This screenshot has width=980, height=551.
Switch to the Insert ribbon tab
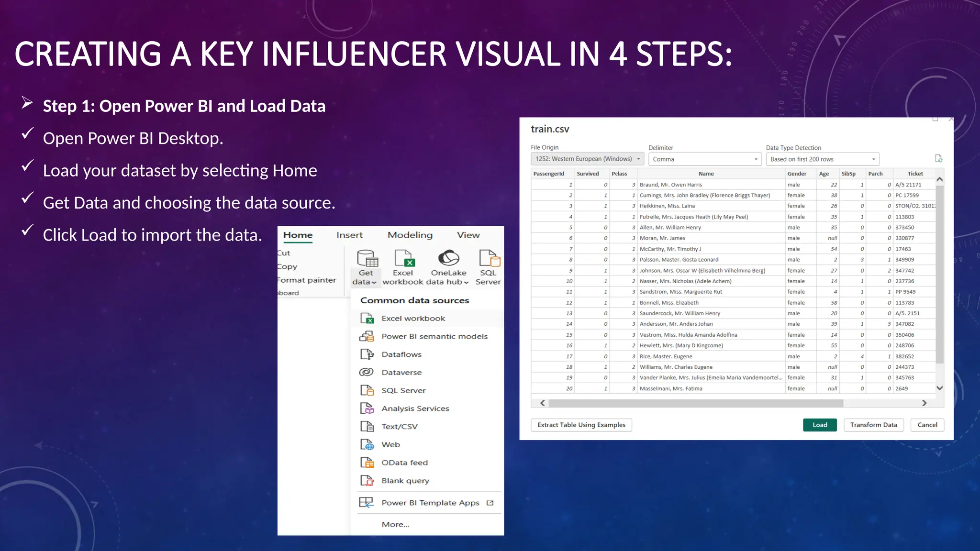(349, 235)
